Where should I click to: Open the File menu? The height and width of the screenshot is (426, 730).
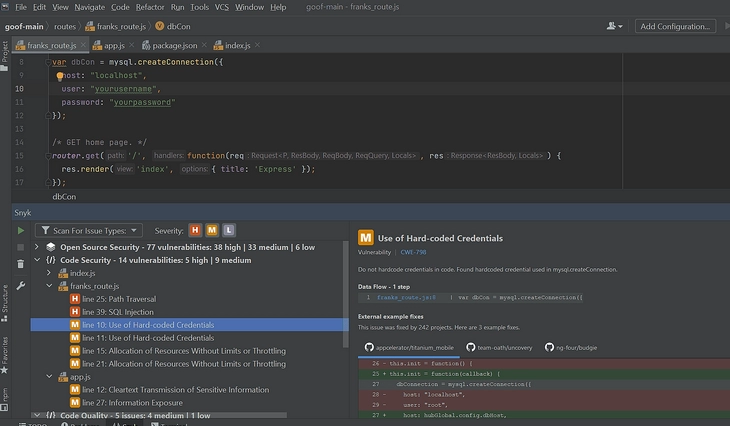coord(21,7)
